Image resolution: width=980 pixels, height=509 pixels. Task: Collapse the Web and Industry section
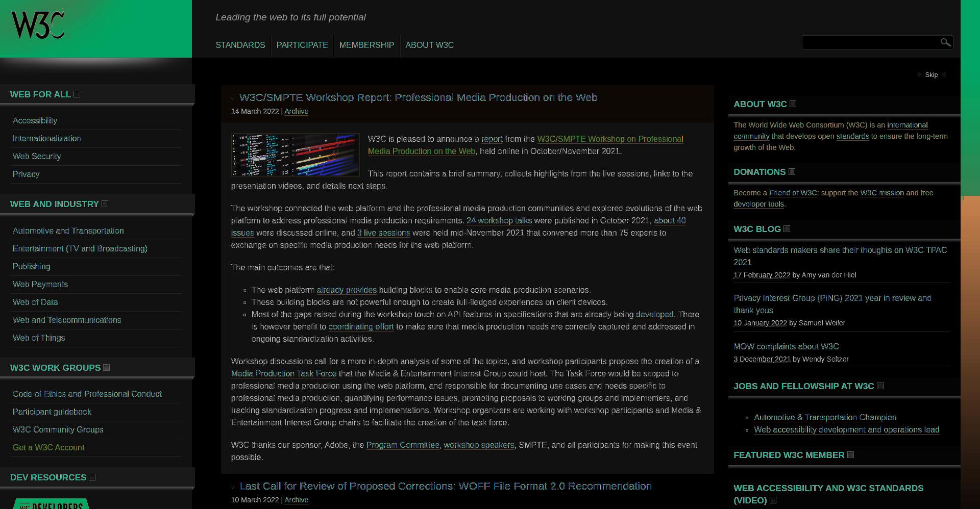click(105, 204)
